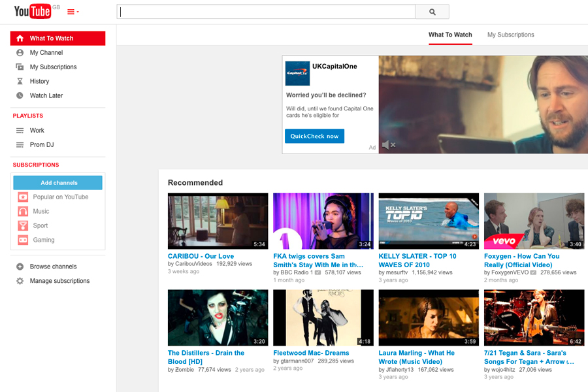This screenshot has height=392, width=588.
Task: Click the Work playlist icon
Action: pyautogui.click(x=20, y=131)
